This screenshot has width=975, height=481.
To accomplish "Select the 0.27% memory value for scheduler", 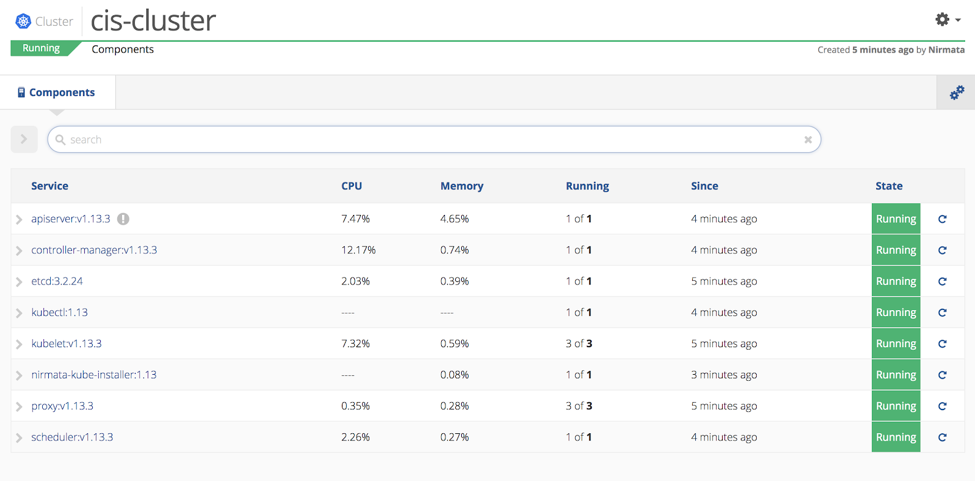I will 455,437.
